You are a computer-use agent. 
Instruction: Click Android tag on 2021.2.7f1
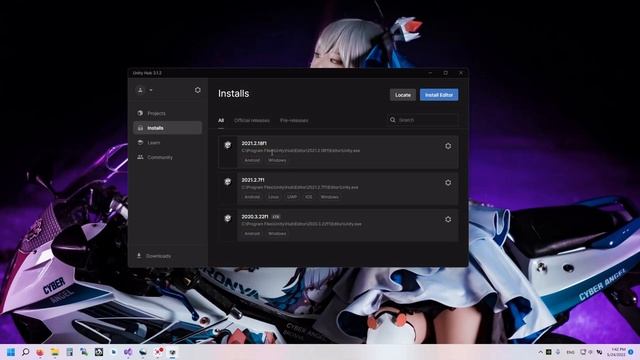252,197
